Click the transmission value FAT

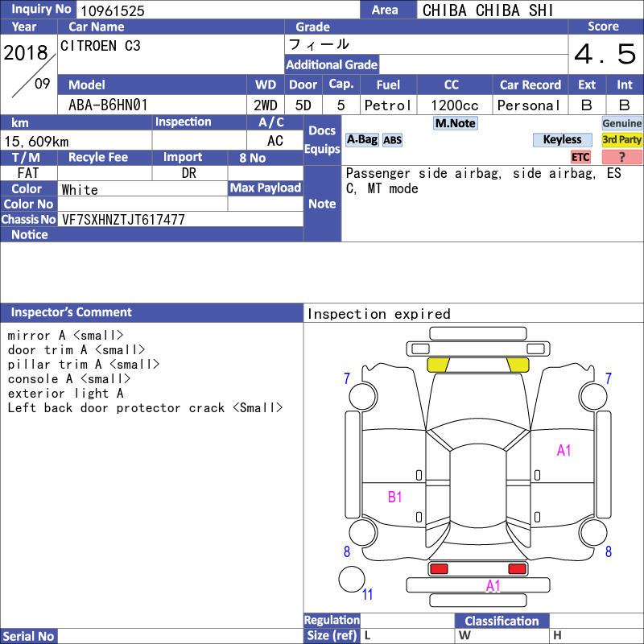(28, 173)
